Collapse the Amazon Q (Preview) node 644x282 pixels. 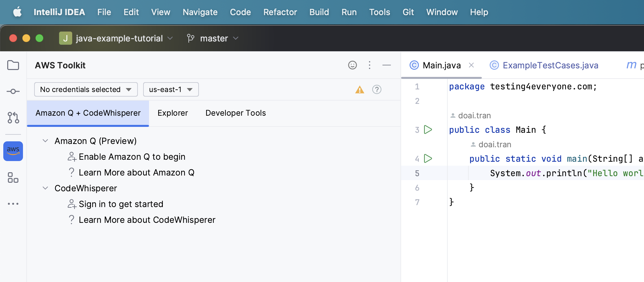point(45,141)
